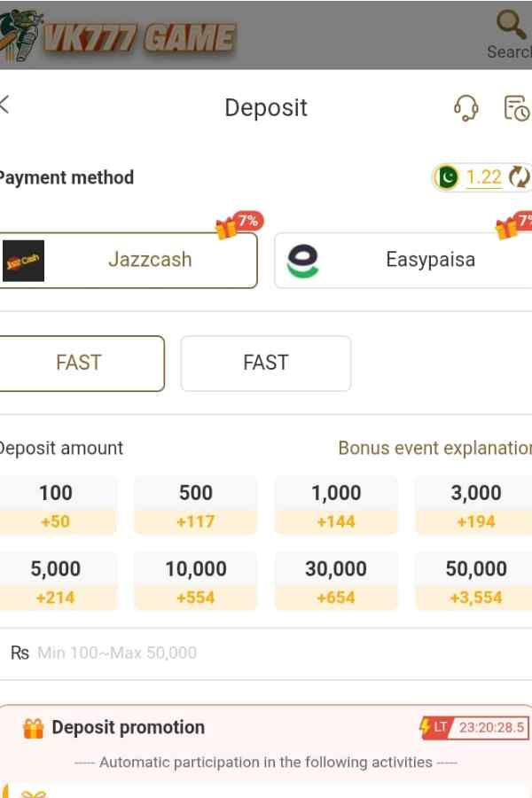Open customer support headset icon
The width and height of the screenshot is (532, 798).
click(465, 108)
